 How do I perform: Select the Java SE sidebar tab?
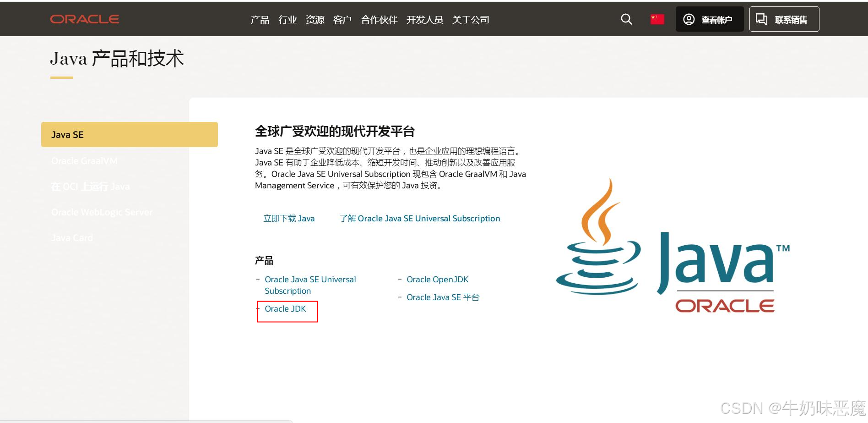[x=130, y=134]
